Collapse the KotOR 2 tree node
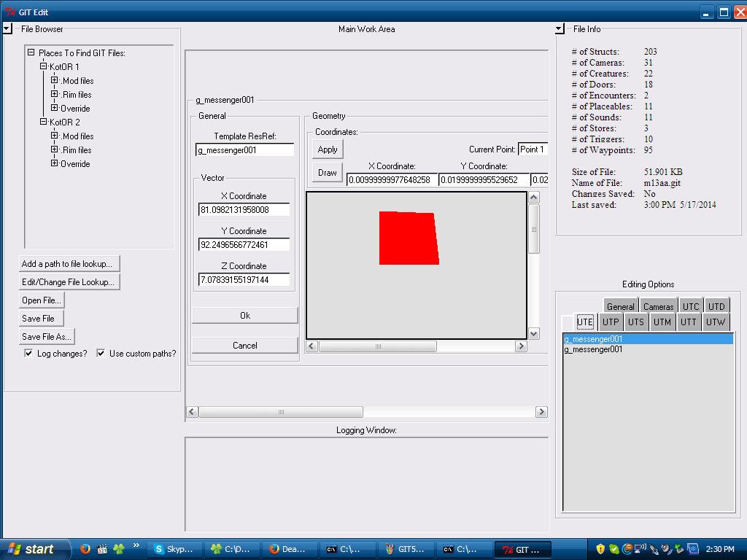The image size is (747, 560). click(43, 122)
